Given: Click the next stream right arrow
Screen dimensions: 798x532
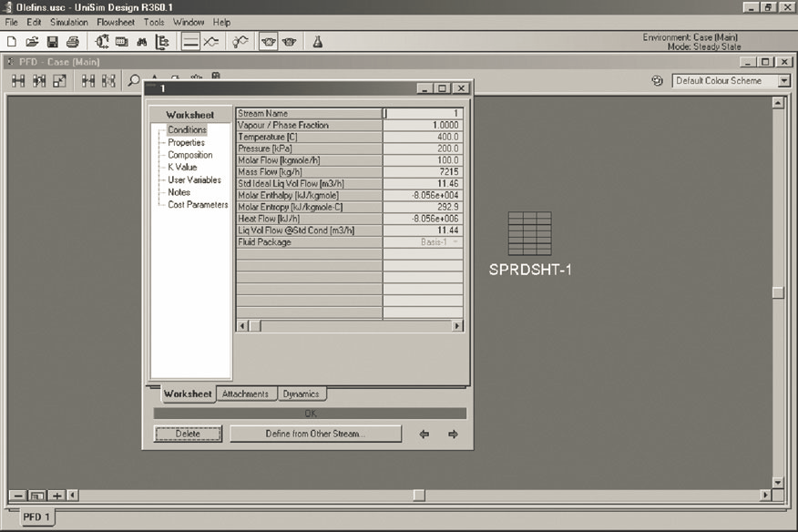Looking at the screenshot, I should tap(453, 435).
